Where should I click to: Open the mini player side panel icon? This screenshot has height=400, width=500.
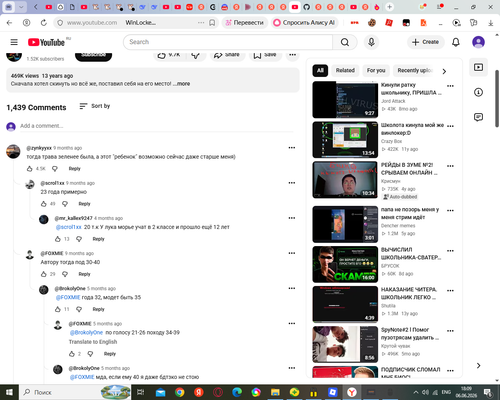click(x=478, y=67)
